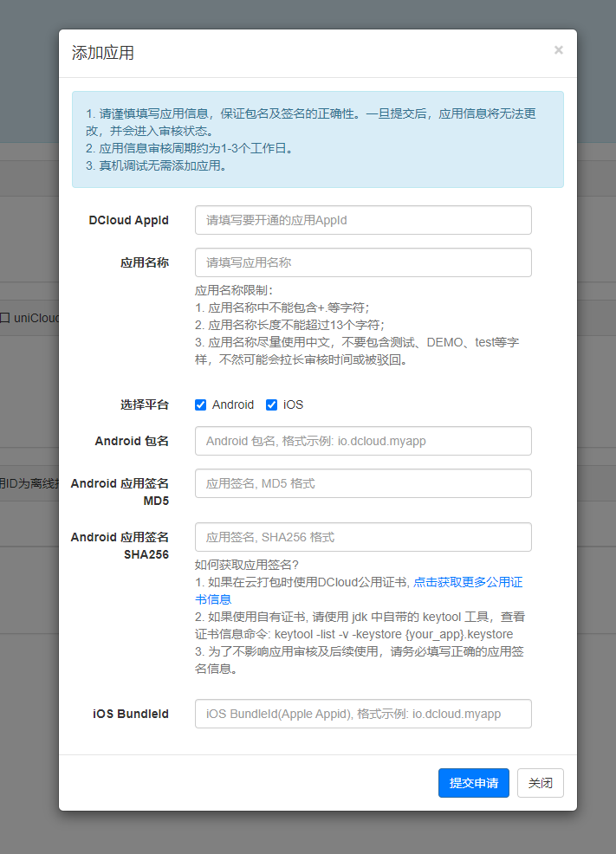Focus the Android 应用签名 SHA256 field
Viewport: 616px width, 854px height.
pos(363,537)
